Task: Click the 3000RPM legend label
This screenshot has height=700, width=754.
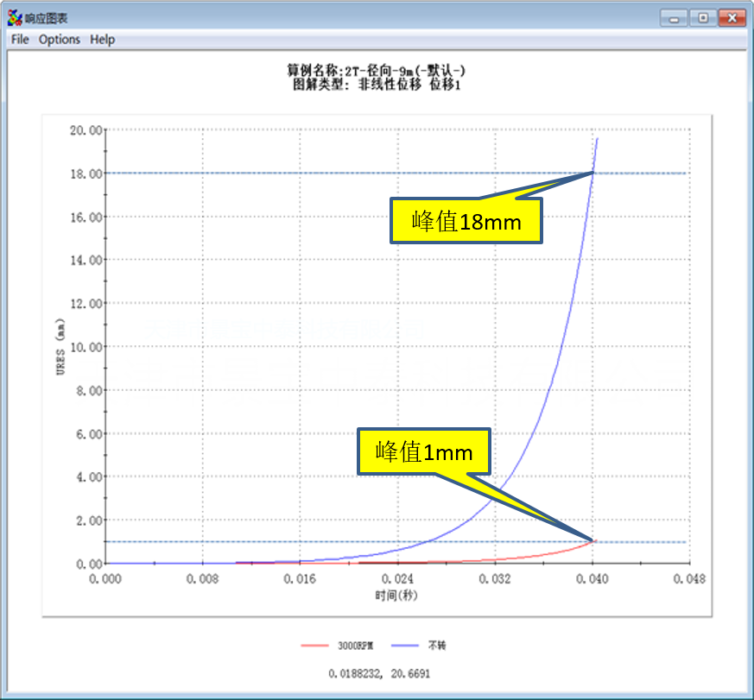Action: 356,646
